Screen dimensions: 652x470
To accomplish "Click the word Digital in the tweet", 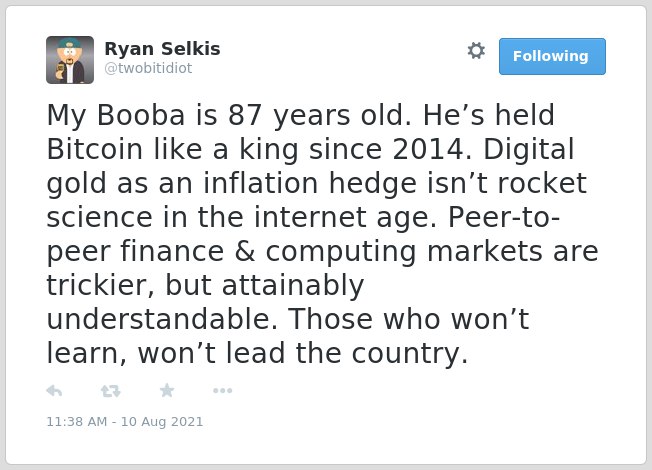I will click(x=529, y=149).
